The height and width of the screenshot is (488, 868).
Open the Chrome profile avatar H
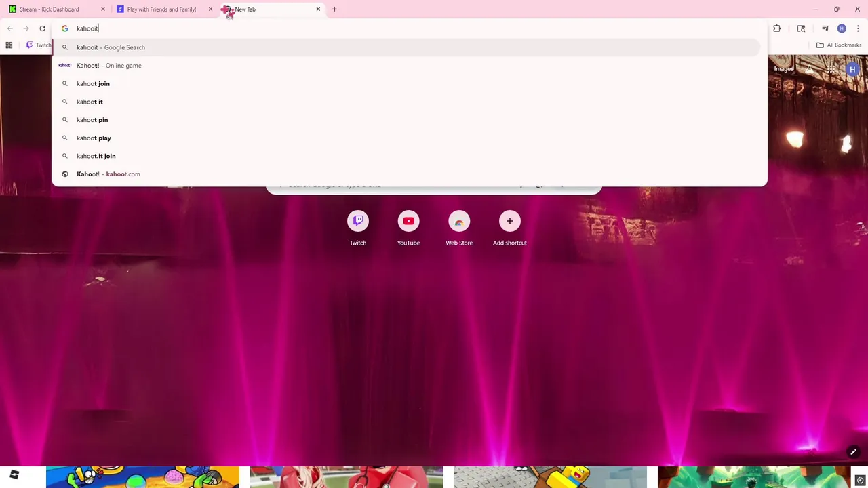(842, 28)
